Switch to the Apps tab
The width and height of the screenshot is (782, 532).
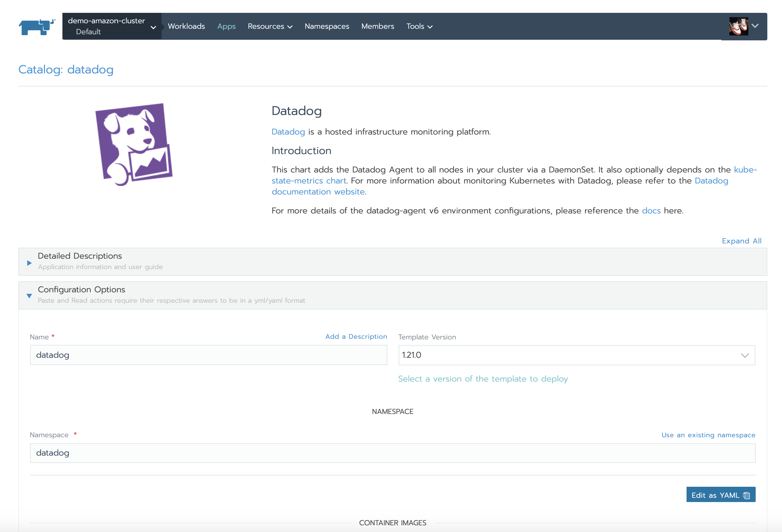[x=226, y=26]
